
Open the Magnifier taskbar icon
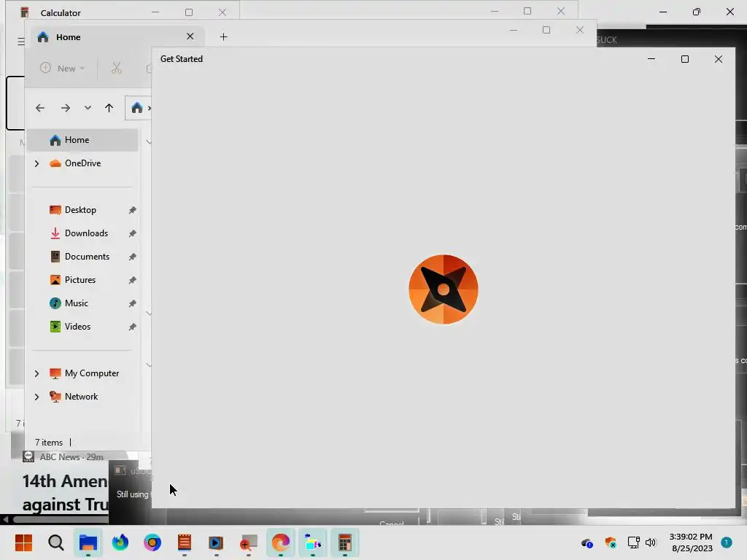click(248, 542)
